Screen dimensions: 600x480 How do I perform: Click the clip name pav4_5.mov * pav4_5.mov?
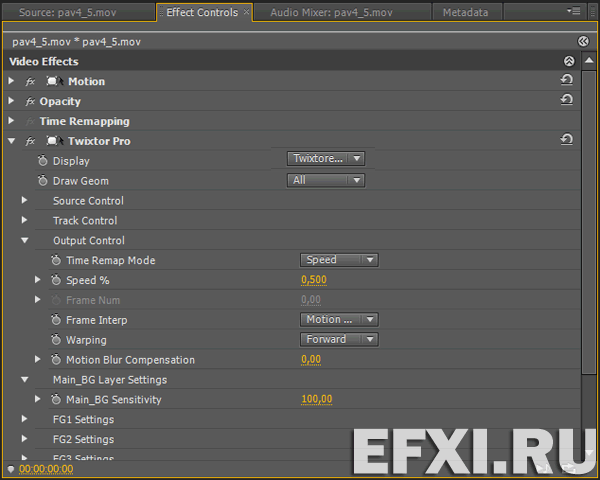[x=76, y=42]
